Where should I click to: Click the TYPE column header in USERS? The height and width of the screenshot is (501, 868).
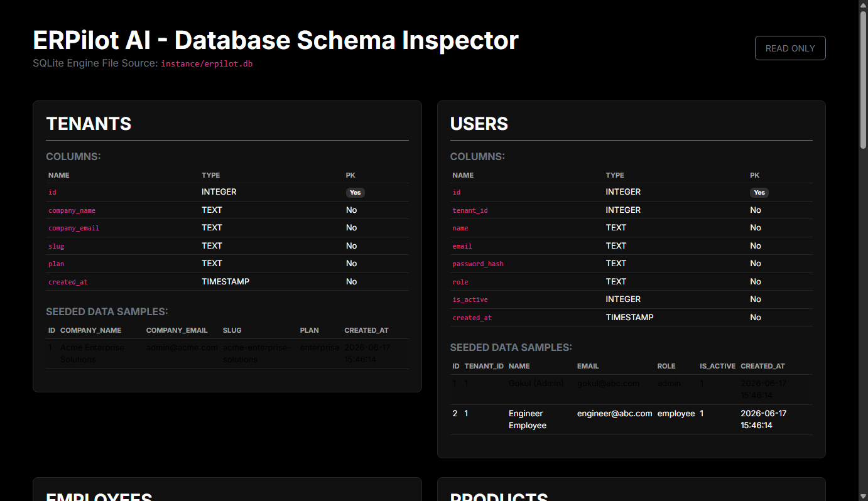tap(615, 175)
